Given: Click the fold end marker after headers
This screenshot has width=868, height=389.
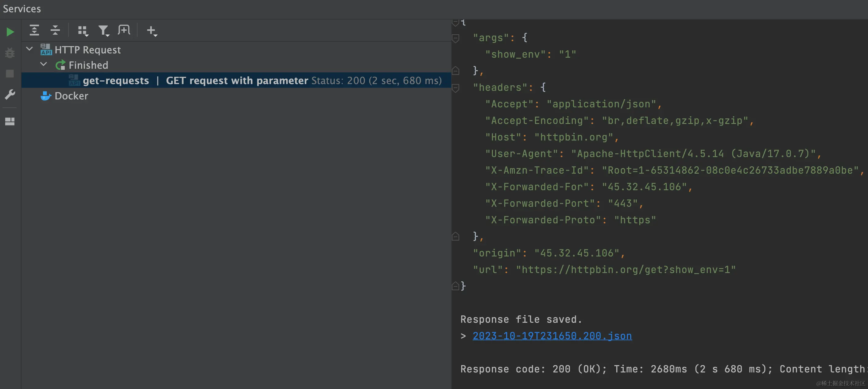Looking at the screenshot, I should coord(455,236).
